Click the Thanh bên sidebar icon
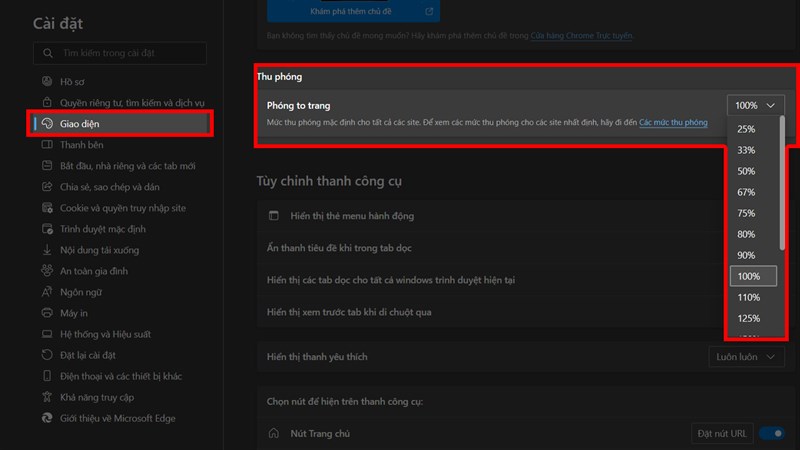This screenshot has width=800, height=450. pos(47,144)
